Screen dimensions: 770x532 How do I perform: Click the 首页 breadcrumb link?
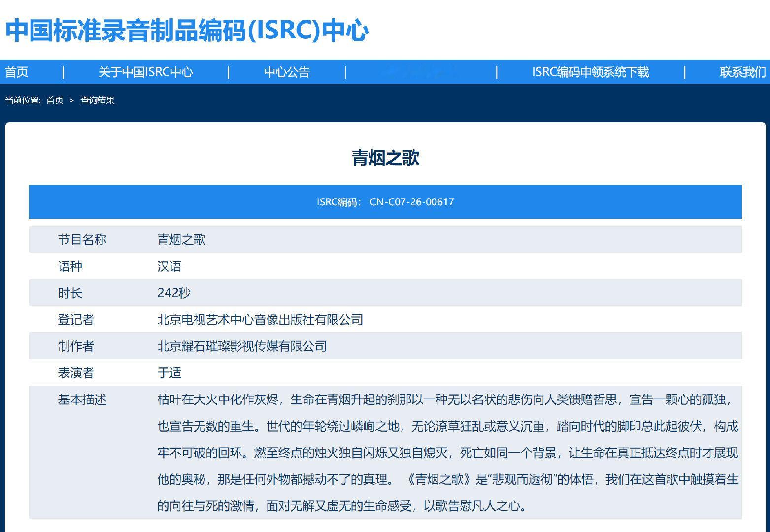click(55, 100)
